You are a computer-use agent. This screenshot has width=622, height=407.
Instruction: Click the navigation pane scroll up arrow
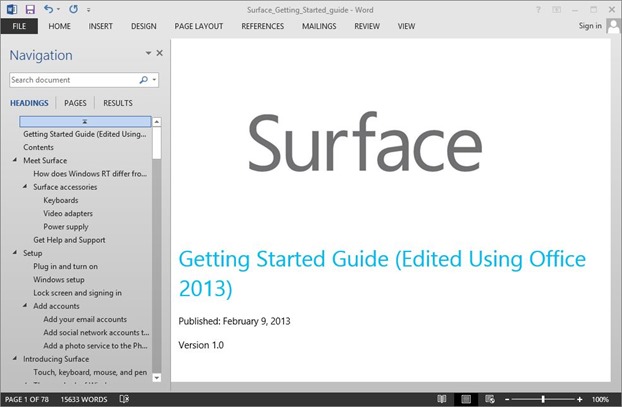(157, 122)
